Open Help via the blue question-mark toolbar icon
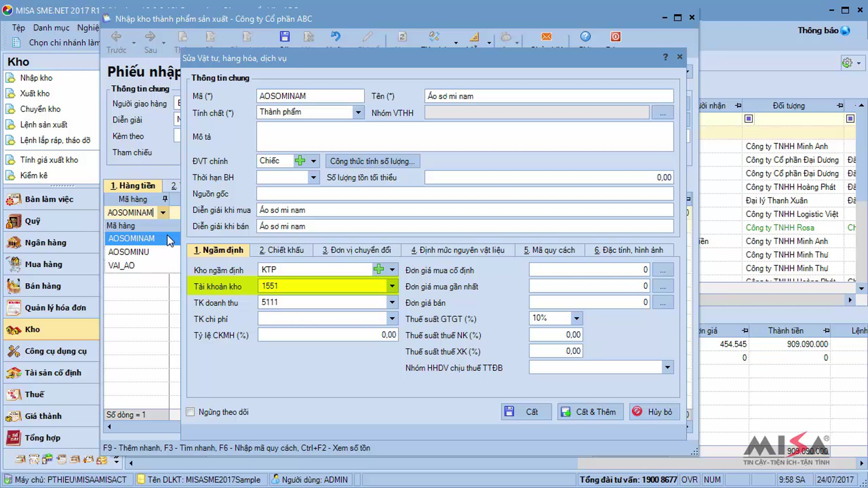Screen dimensions: 868x488 [586, 37]
